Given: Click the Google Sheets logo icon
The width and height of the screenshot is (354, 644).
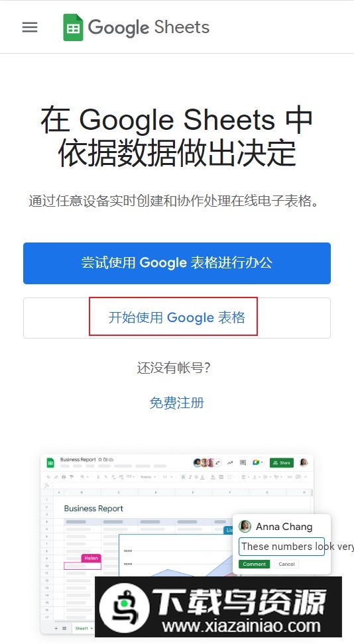Looking at the screenshot, I should coord(73,28).
